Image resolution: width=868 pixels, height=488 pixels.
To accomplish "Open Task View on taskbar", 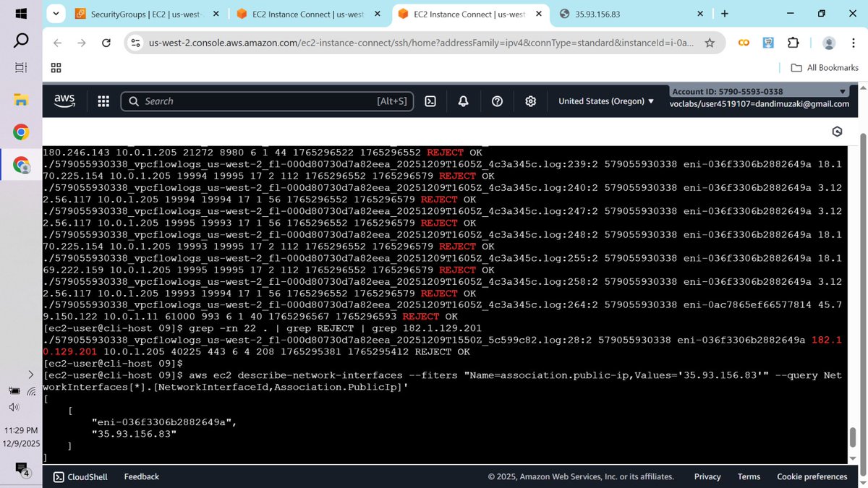I will (21, 67).
